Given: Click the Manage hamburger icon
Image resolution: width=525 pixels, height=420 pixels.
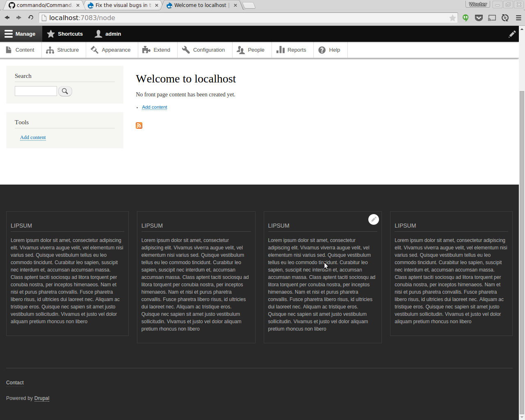Looking at the screenshot, I should [x=8, y=34].
